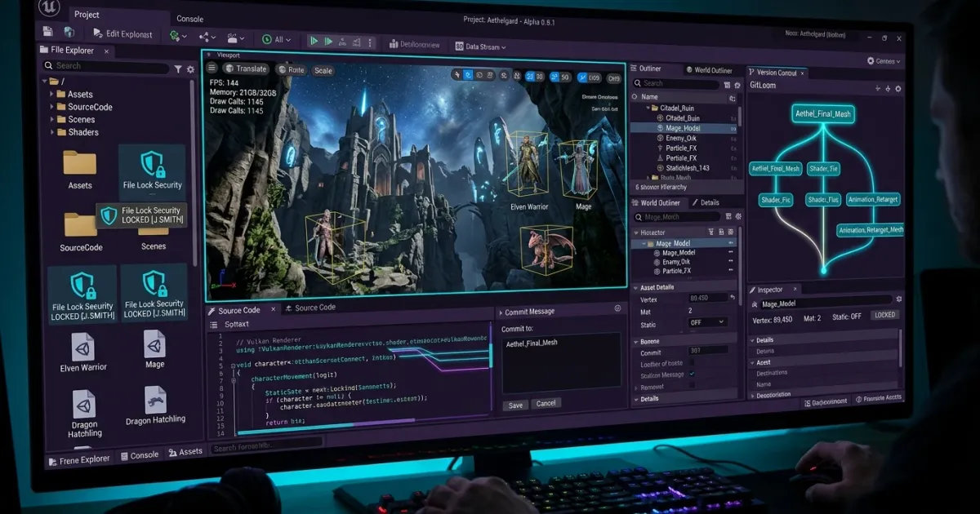The width and height of the screenshot is (980, 514).
Task: Switch to the Console tab at the top
Action: click(189, 19)
